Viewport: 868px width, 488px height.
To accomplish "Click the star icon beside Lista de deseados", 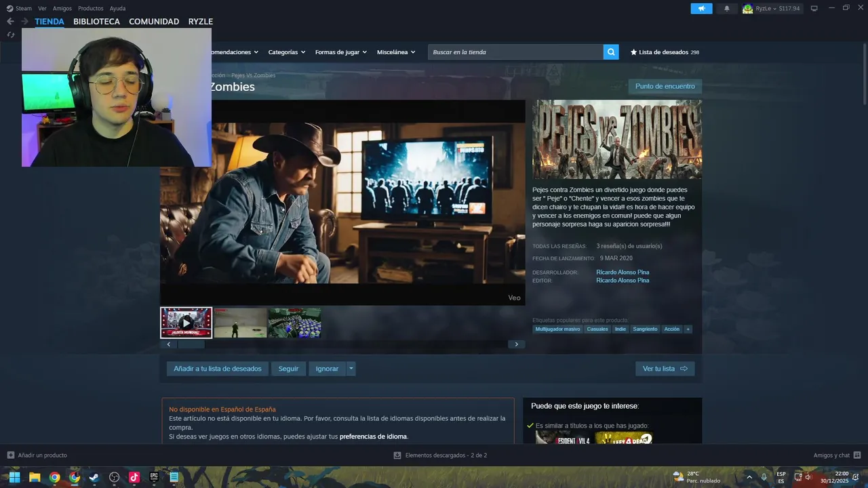I will coord(633,52).
